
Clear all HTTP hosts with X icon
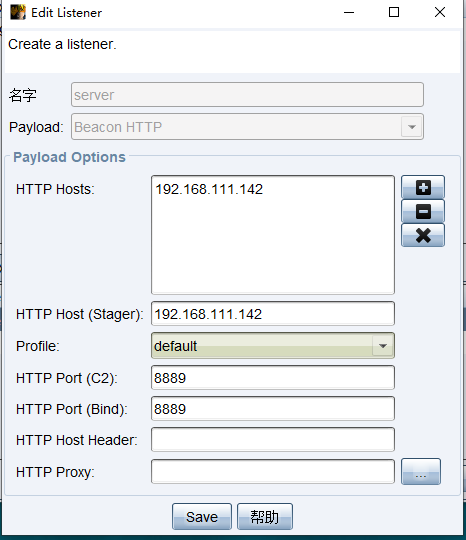(423, 235)
